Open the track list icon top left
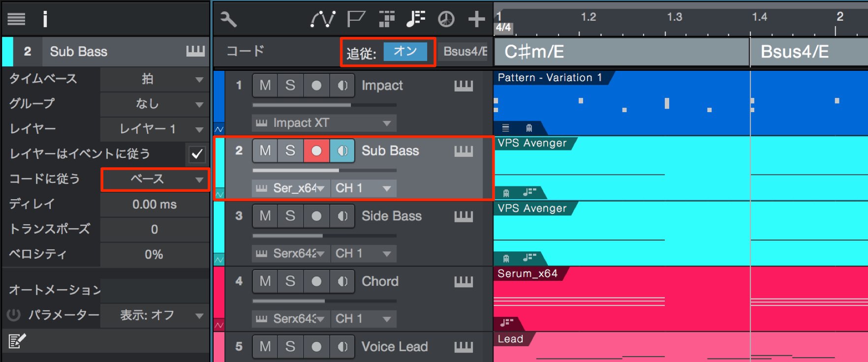The height and width of the screenshot is (362, 868). click(16, 19)
